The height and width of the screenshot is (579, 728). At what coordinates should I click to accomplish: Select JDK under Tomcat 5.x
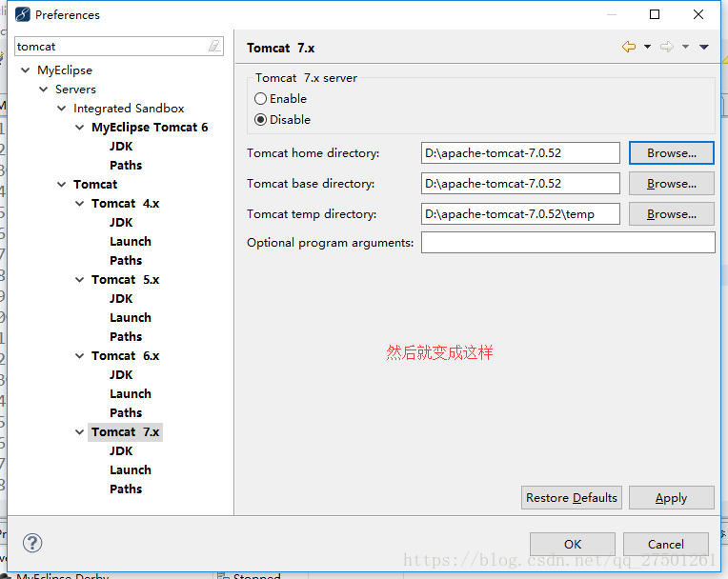[x=121, y=298]
